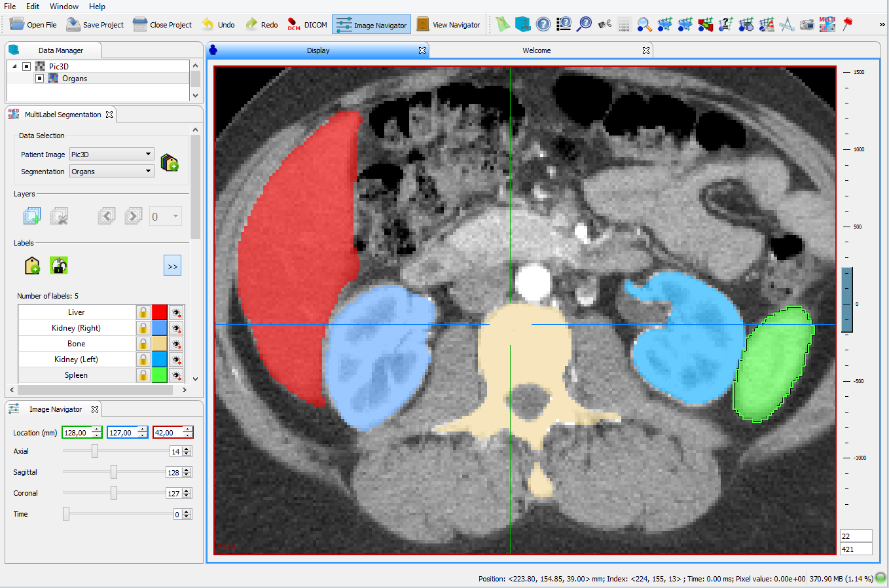Click the Bone label color swatch

coord(160,344)
